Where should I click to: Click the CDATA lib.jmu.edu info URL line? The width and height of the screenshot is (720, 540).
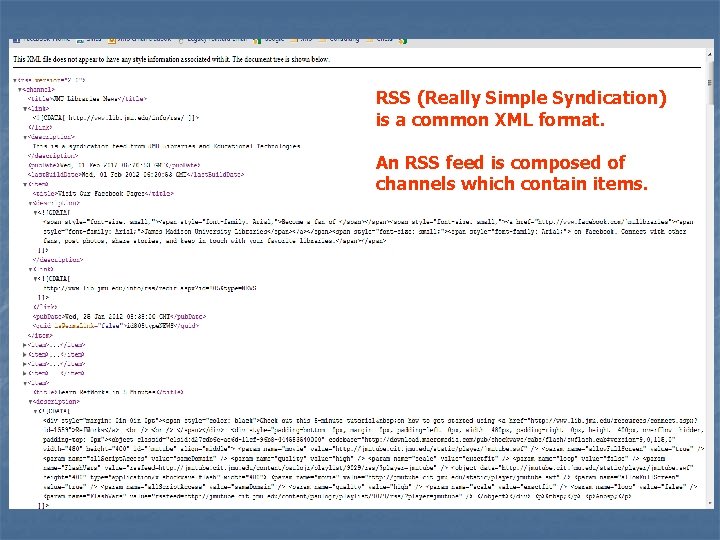[x=116, y=118]
